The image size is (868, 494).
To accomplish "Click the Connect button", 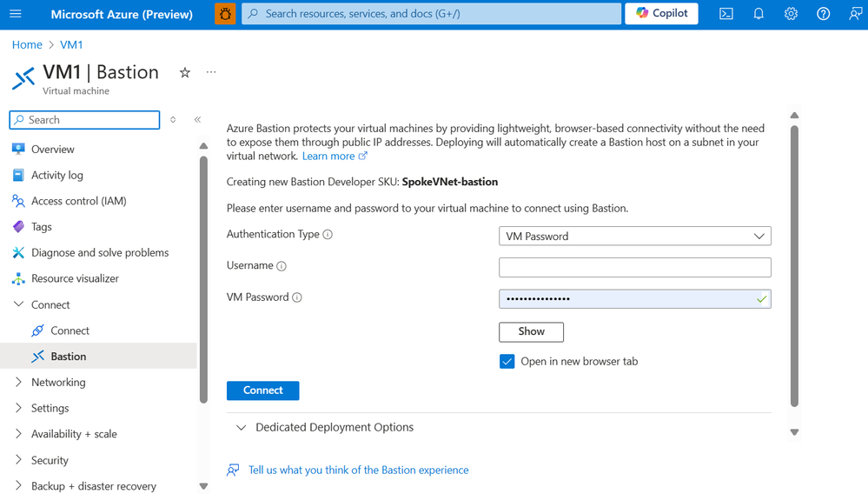I will click(263, 391).
